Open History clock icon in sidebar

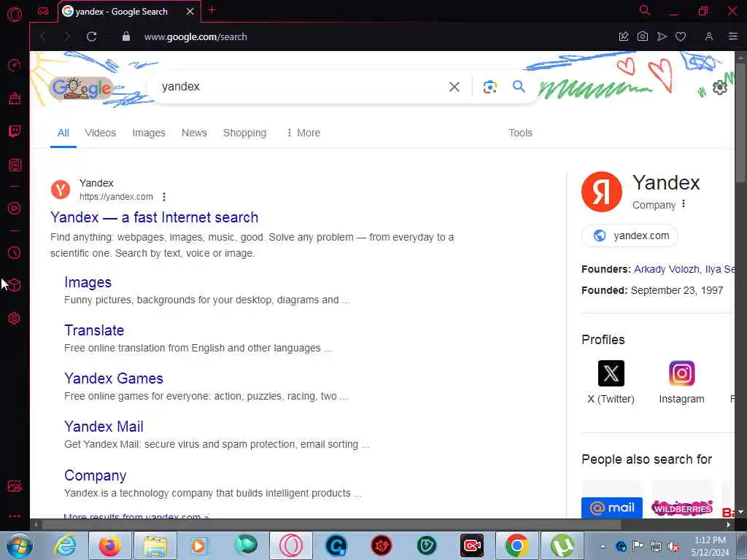pos(15,252)
